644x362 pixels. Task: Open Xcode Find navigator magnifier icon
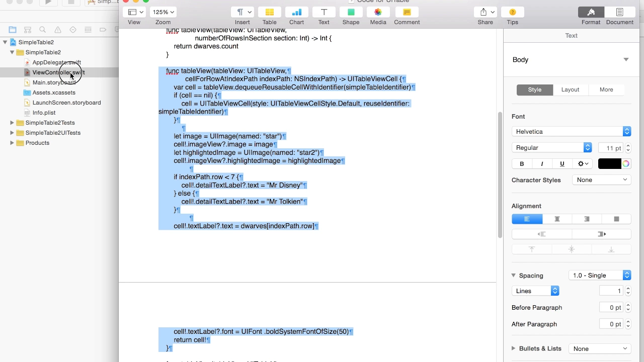(43, 30)
